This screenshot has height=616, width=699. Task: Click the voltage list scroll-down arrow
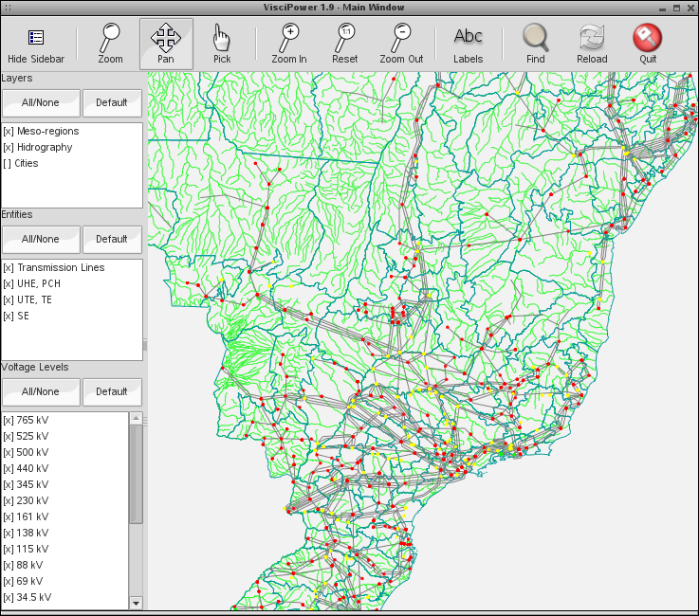pos(136,604)
